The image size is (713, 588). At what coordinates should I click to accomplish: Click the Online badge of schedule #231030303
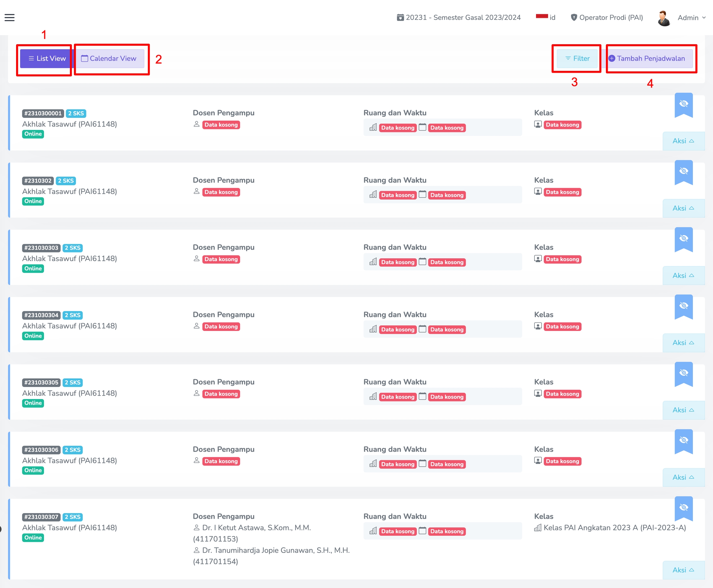tap(33, 268)
